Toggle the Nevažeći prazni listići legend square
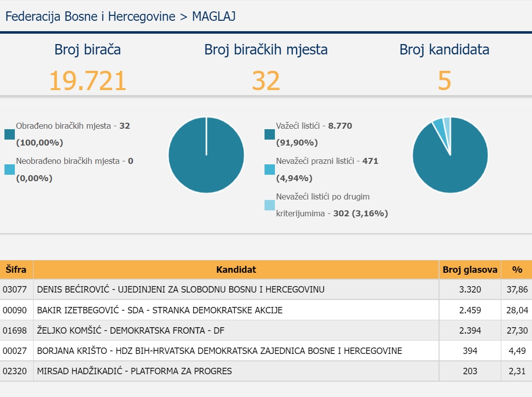The width and height of the screenshot is (532, 397). pyautogui.click(x=269, y=169)
